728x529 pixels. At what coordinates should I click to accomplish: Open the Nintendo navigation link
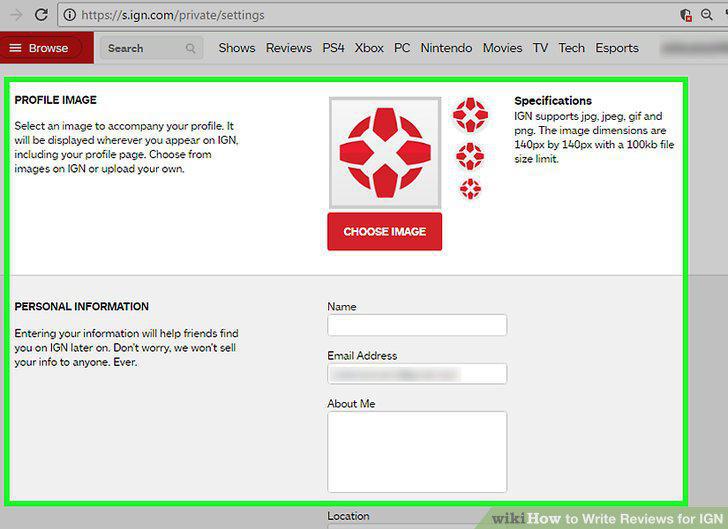(446, 48)
